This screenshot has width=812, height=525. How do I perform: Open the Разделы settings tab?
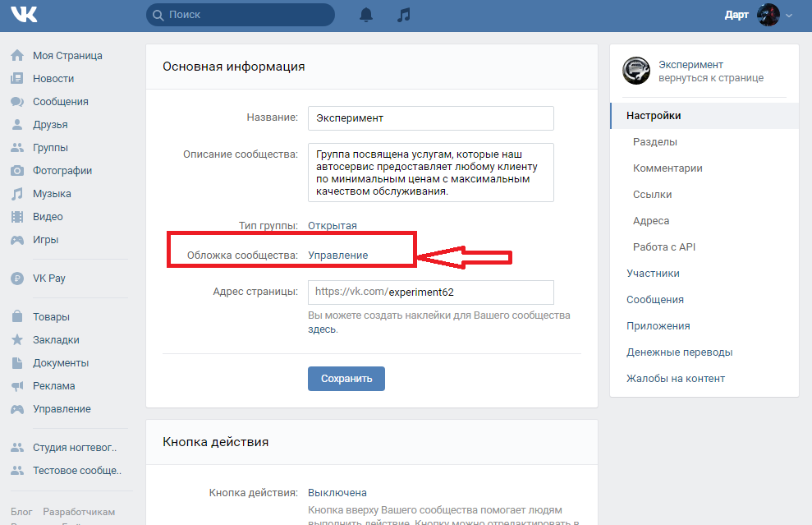coord(654,142)
